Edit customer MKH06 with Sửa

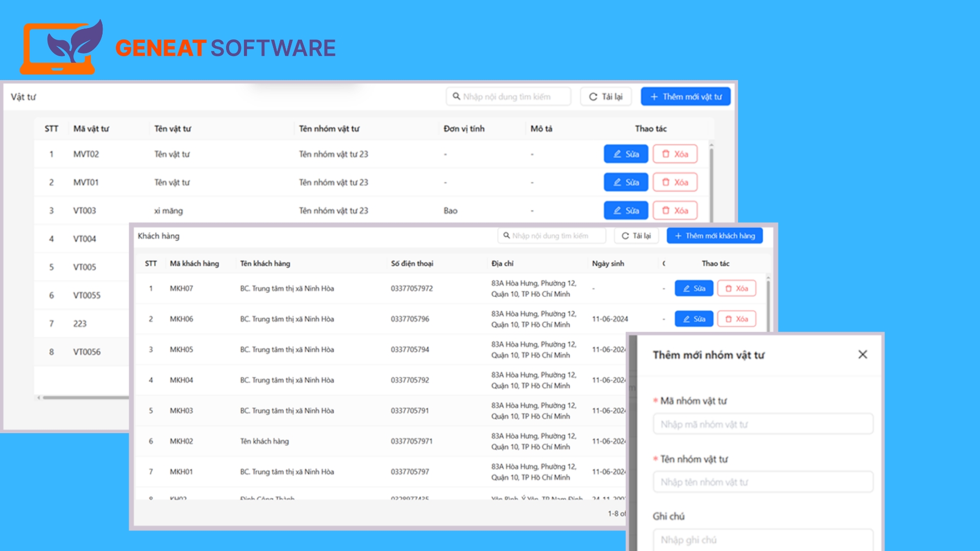694,319
